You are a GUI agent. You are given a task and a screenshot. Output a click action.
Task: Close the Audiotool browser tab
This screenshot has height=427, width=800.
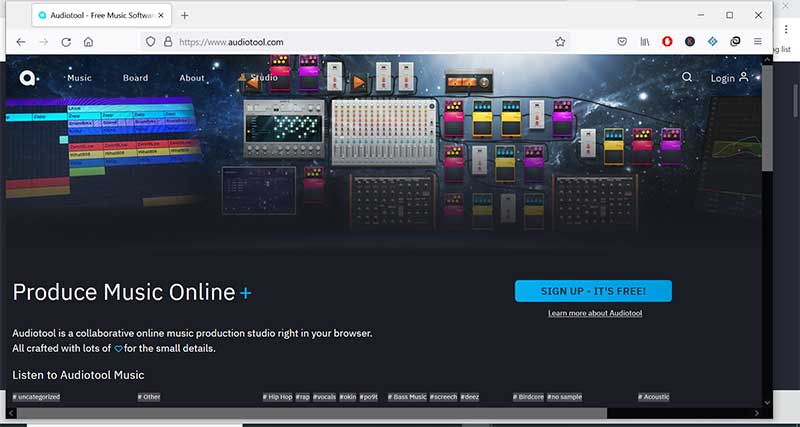point(161,15)
